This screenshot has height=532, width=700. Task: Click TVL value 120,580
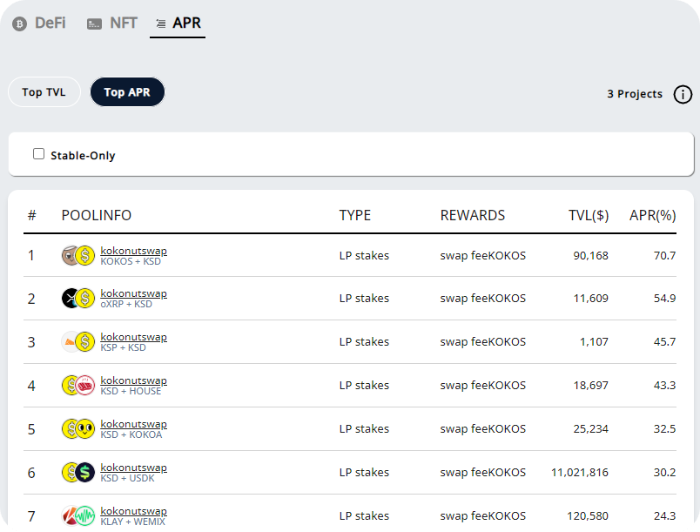(x=588, y=516)
